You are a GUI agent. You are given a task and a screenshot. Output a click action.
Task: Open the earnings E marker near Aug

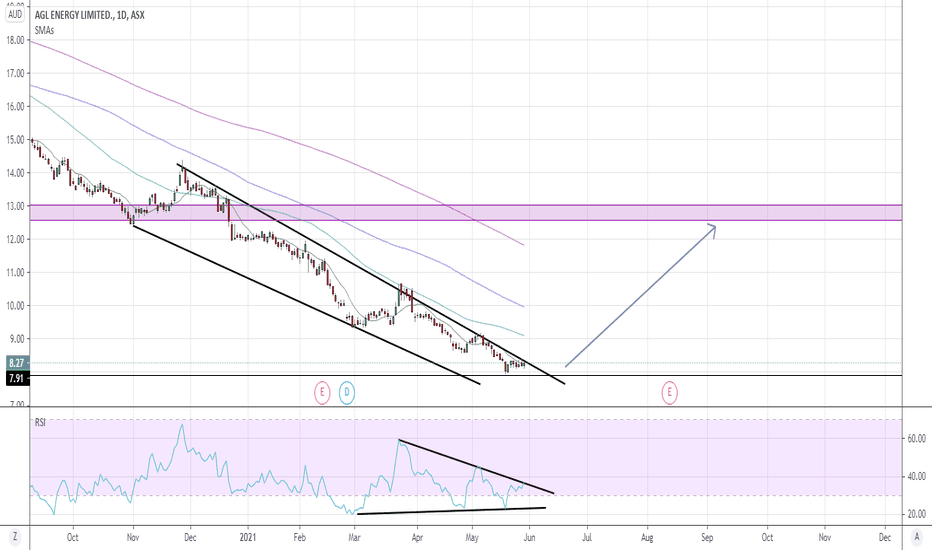click(x=669, y=392)
